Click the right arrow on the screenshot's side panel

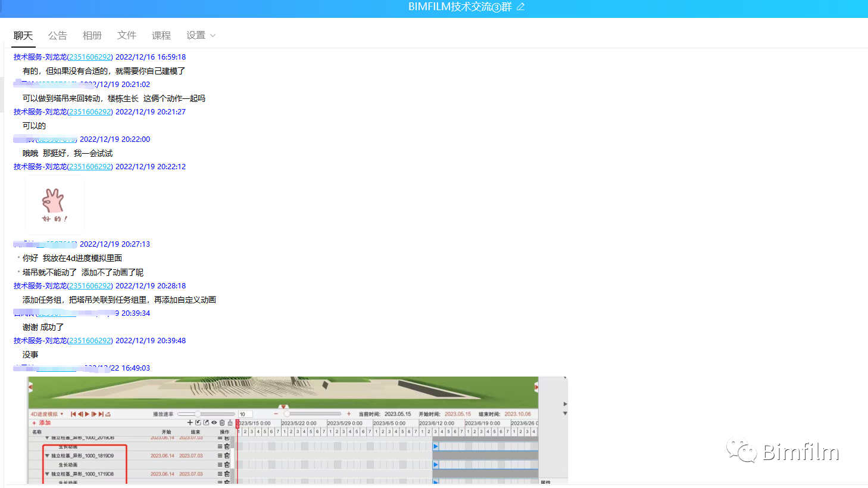pyautogui.click(x=565, y=404)
